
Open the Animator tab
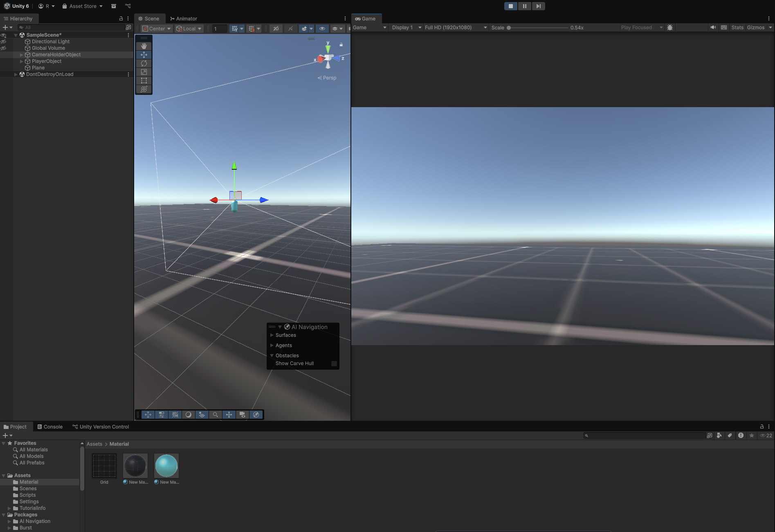pos(184,18)
